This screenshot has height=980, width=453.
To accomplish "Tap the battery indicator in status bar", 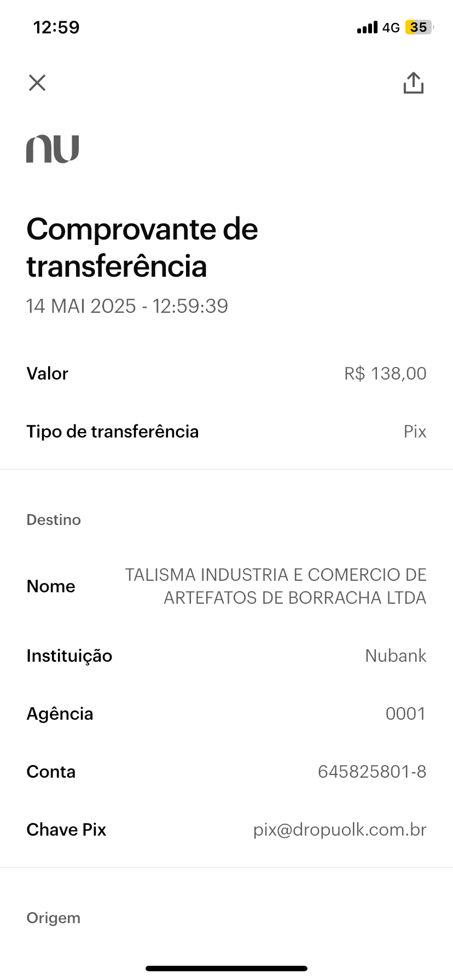I will tap(419, 27).
